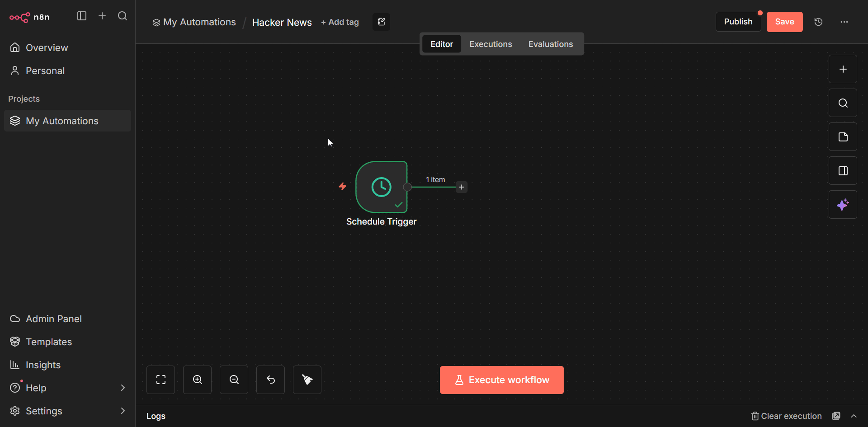Click the Schedule Trigger output connector dot

pyautogui.click(x=407, y=187)
